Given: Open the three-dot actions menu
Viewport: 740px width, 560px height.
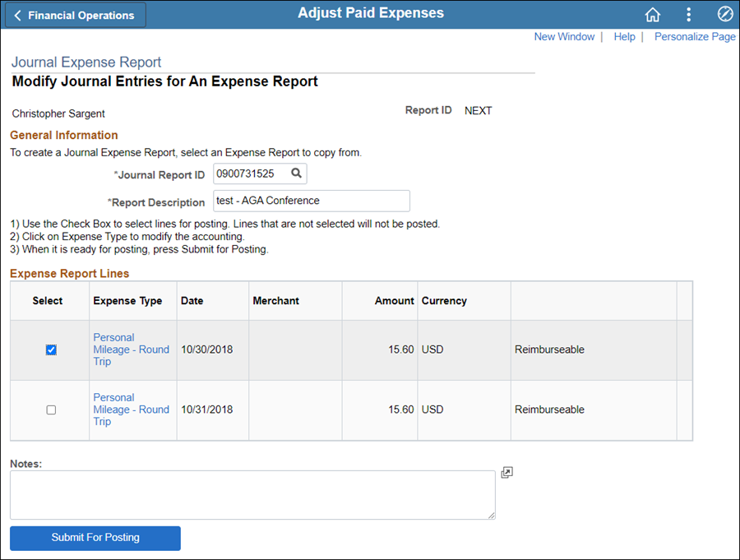Looking at the screenshot, I should 688,15.
